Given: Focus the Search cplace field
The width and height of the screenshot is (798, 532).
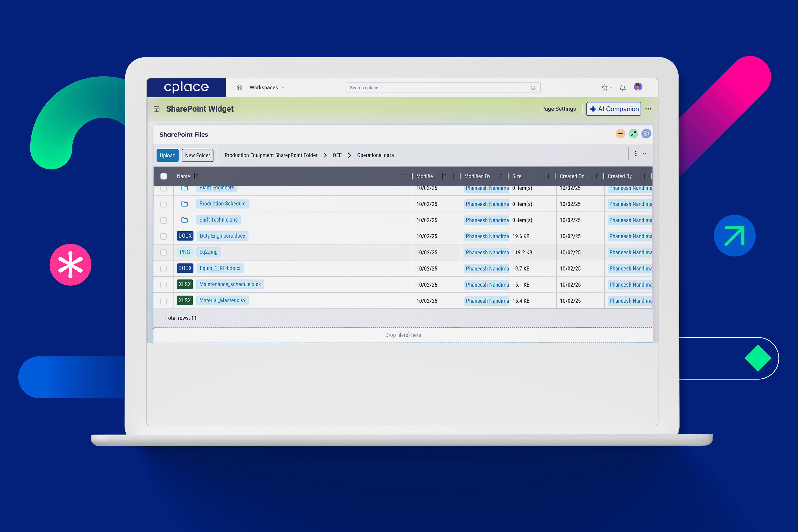Looking at the screenshot, I should (x=443, y=88).
